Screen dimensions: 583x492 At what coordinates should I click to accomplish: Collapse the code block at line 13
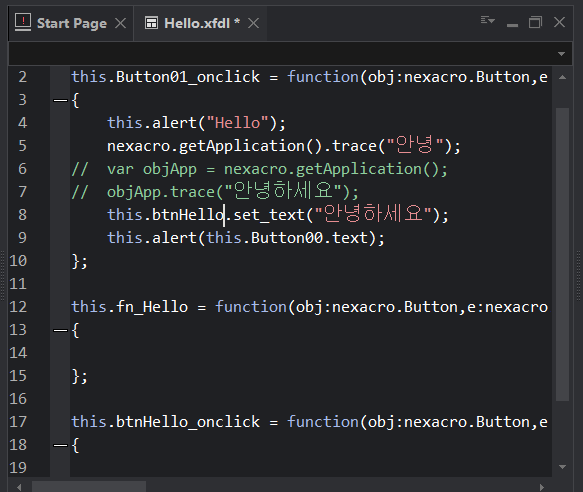tap(60, 330)
